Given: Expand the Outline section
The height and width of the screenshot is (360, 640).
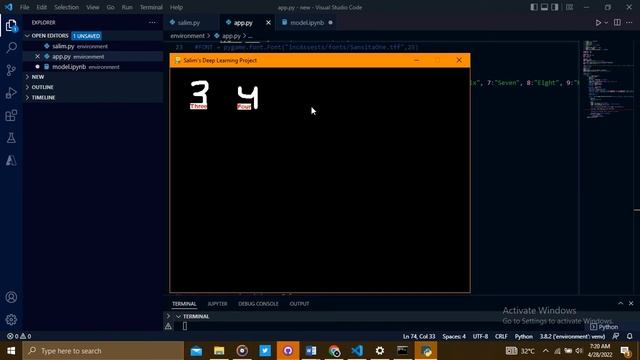Looking at the screenshot, I should (x=93, y=87).
